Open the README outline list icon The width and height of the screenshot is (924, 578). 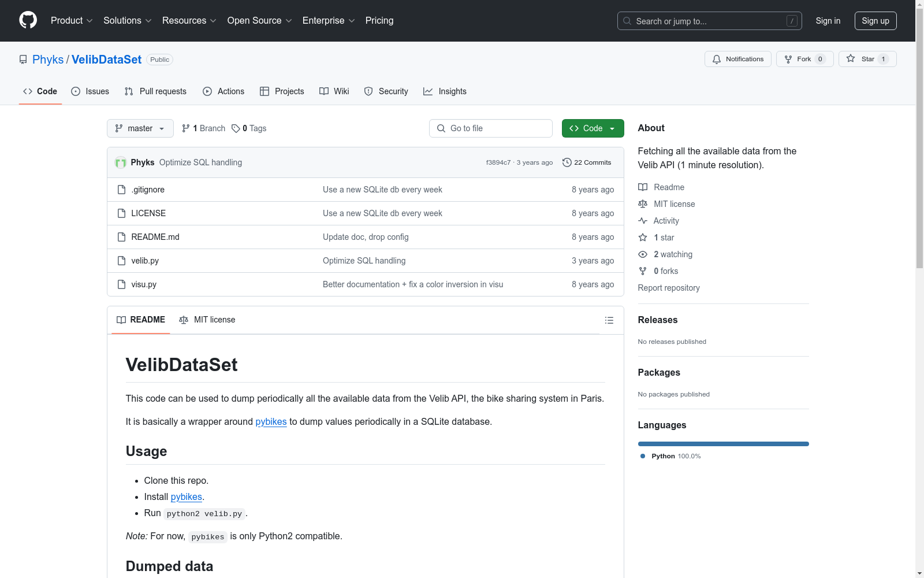point(609,320)
